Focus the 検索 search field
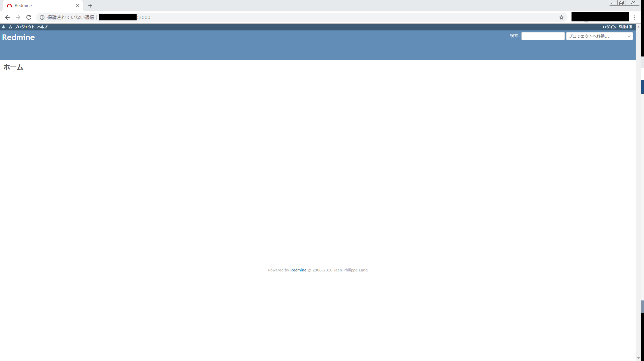This screenshot has height=361, width=644. pyautogui.click(x=543, y=36)
